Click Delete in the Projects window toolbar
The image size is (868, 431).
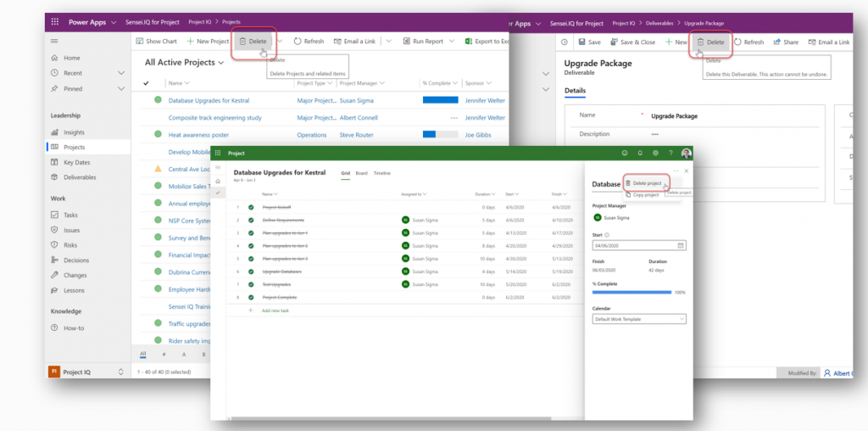click(253, 42)
